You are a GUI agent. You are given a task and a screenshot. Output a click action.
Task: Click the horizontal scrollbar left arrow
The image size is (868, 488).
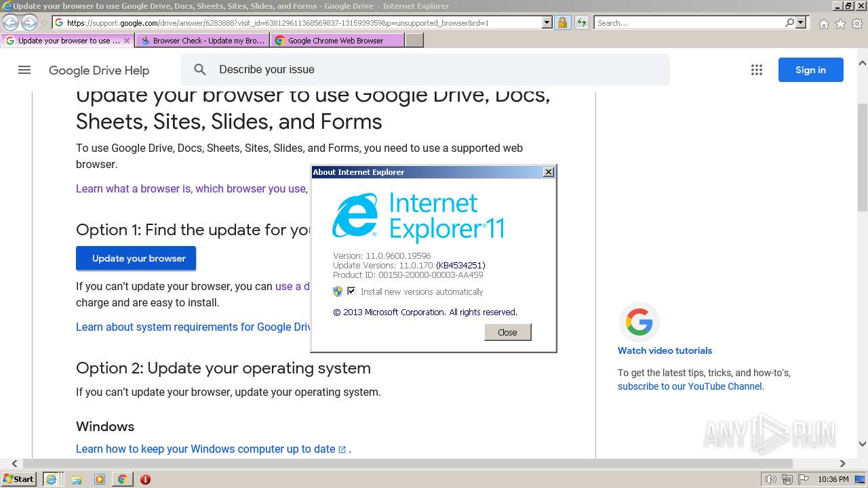click(15, 464)
